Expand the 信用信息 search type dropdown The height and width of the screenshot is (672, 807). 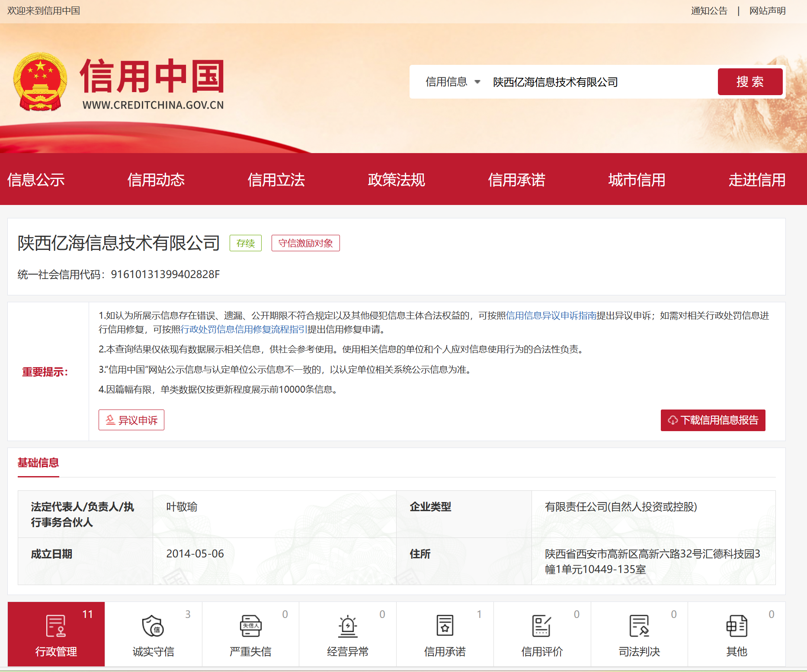click(x=453, y=82)
